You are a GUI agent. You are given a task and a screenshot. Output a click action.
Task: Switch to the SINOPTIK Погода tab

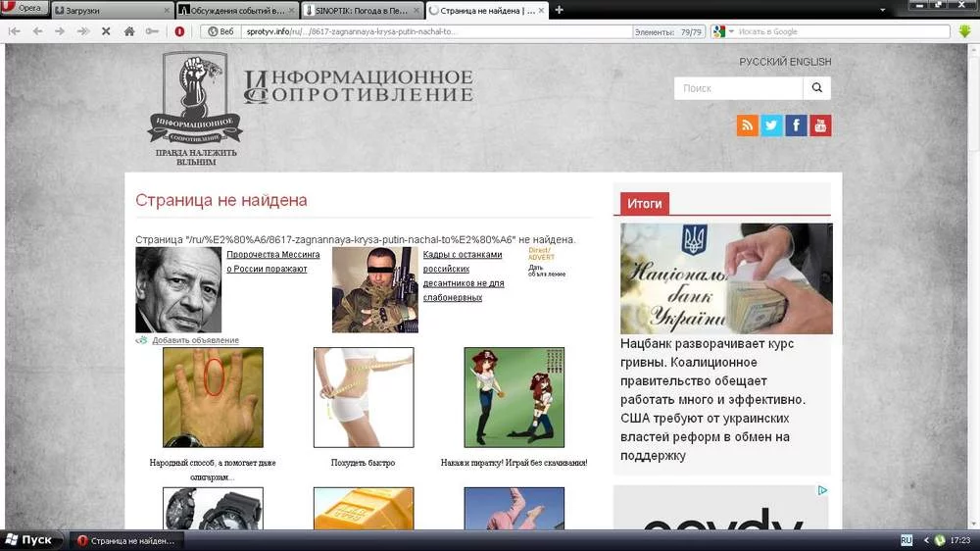[362, 10]
